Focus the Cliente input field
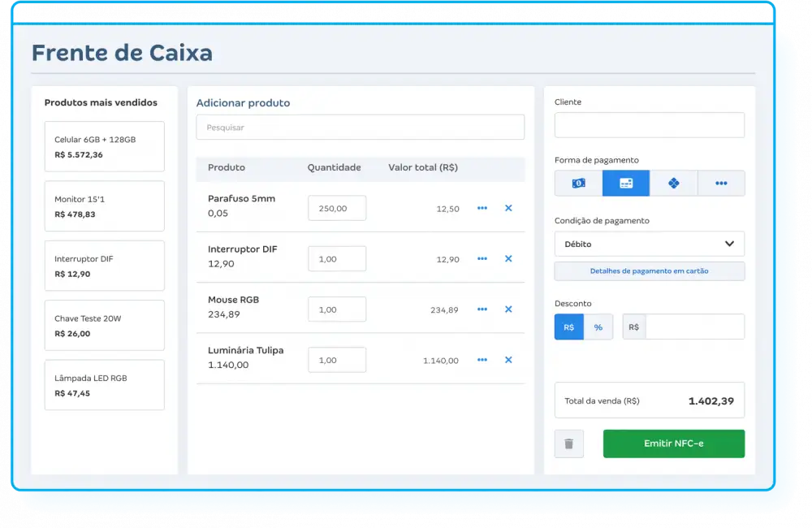 tap(650, 125)
